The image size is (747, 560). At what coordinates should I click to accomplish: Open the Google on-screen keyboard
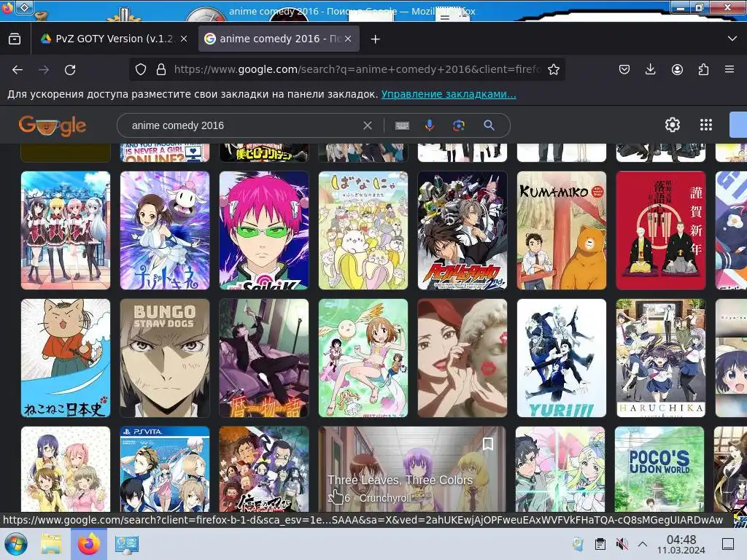click(x=402, y=125)
